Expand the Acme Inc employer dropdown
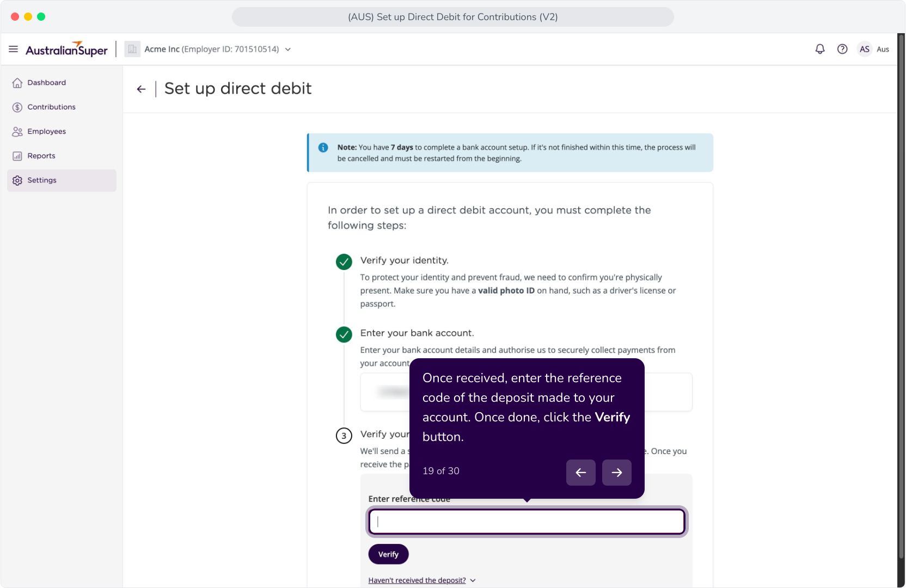 288,50
